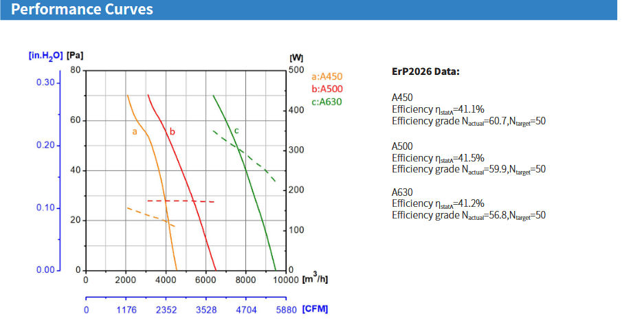This screenshot has height=336, width=644.
Task: Click the A630 heading in ErP data
Action: point(402,192)
